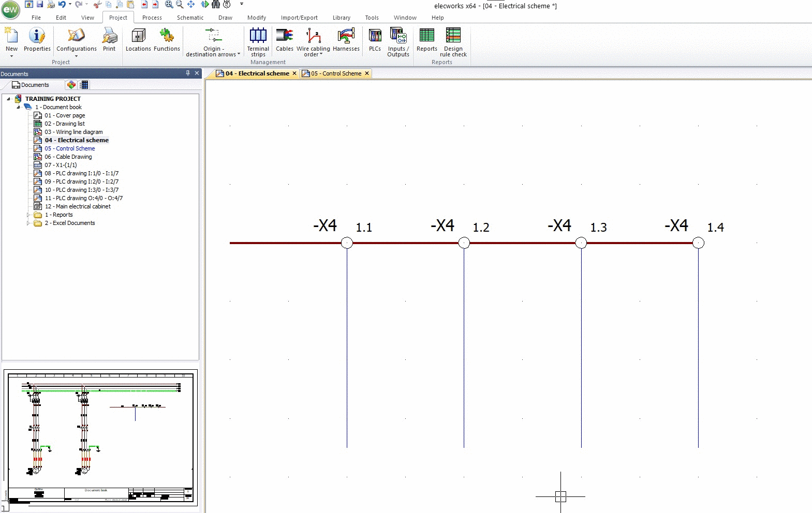Screen dimensions: 812x513
Task: Select terminal -X4 1.3 circle on the schematic
Action: (x=581, y=243)
